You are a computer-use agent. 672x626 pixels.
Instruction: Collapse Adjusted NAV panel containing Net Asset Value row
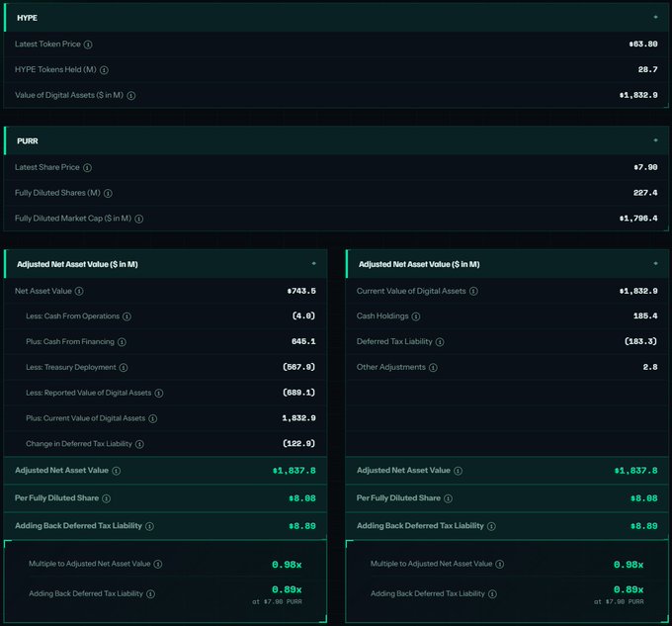coord(313,264)
